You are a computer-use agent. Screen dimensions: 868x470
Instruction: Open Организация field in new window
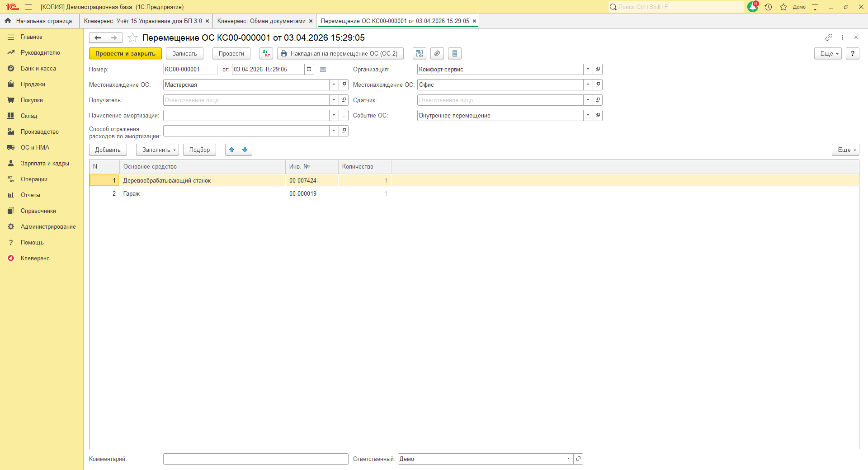tap(598, 69)
